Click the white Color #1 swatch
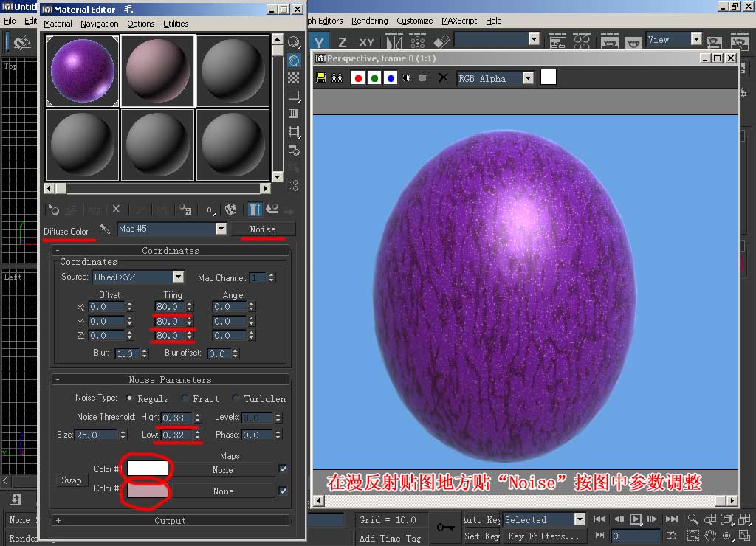The image size is (756, 546). click(x=148, y=468)
